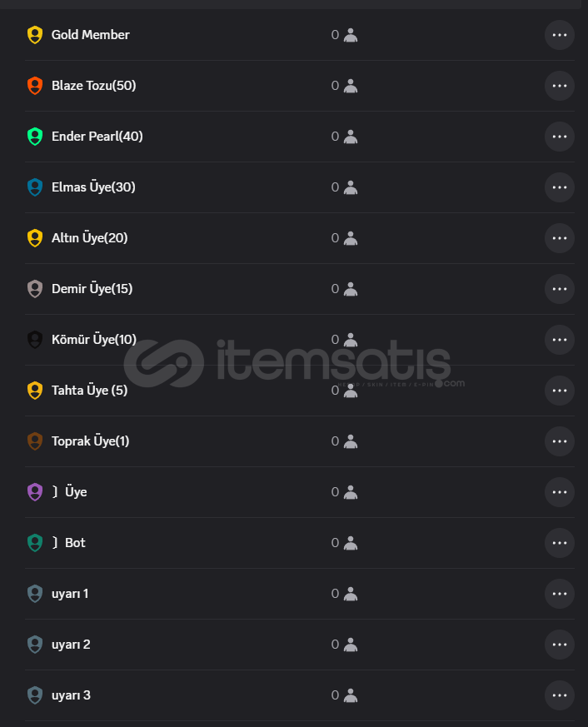This screenshot has width=588, height=727.
Task: Click the black shield icon for Kömür Üye(10)
Action: 35,340
